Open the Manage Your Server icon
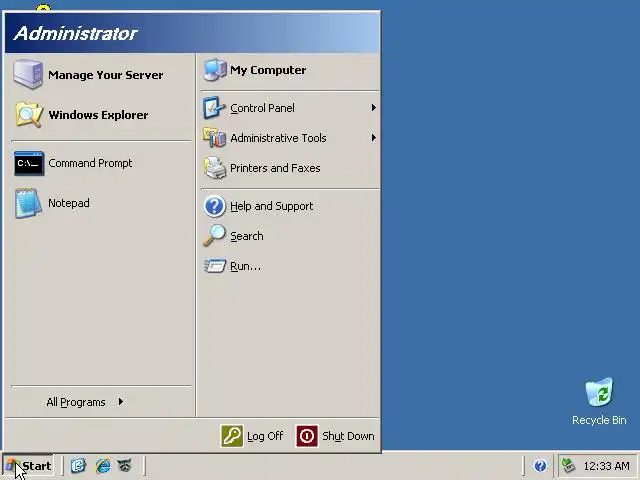The image size is (640, 480). (x=28, y=74)
